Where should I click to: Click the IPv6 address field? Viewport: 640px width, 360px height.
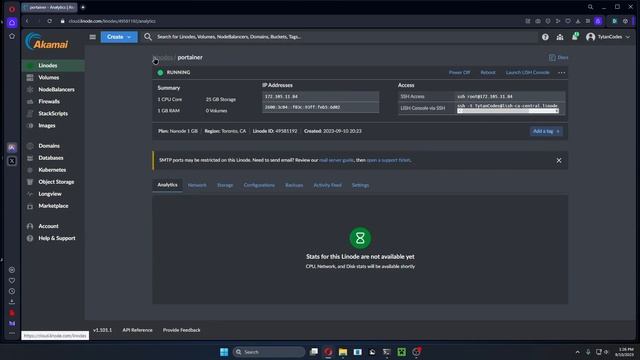pos(320,107)
